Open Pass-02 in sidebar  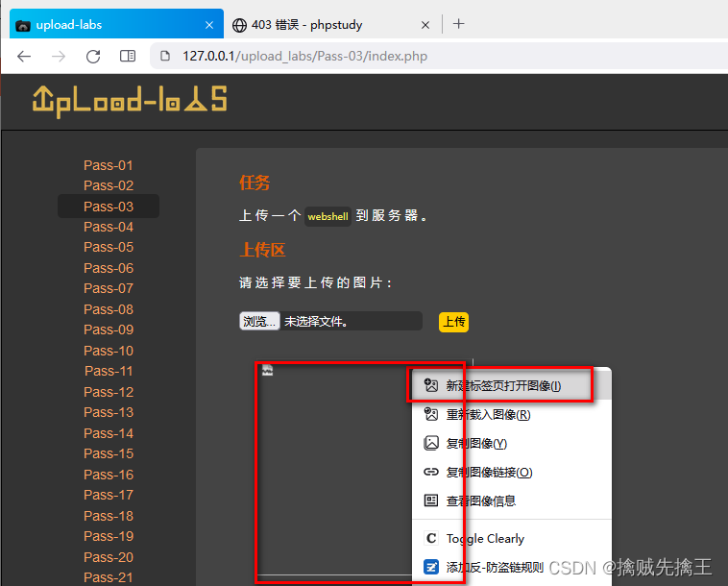pyautogui.click(x=109, y=185)
